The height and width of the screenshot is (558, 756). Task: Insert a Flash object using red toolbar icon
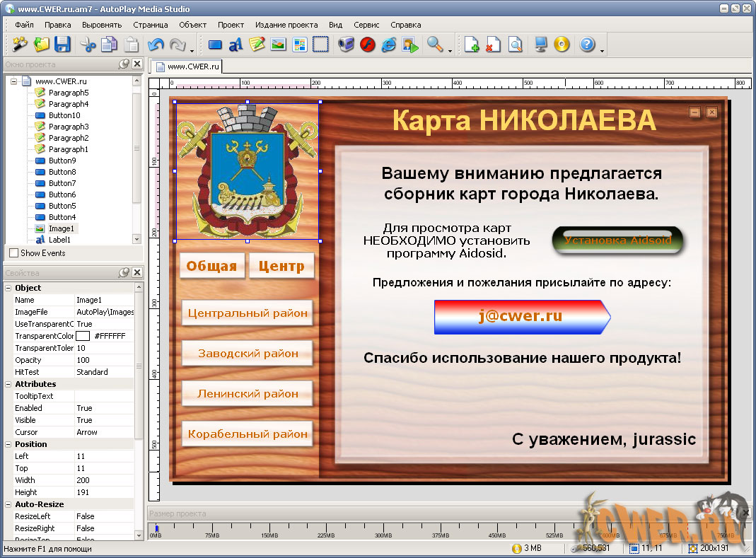click(367, 45)
